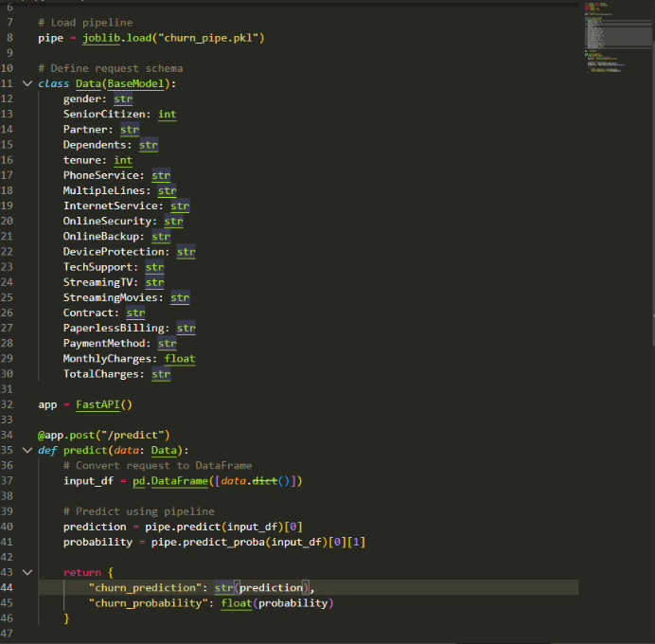
Task: Click the Dependents field name
Action: point(95,145)
